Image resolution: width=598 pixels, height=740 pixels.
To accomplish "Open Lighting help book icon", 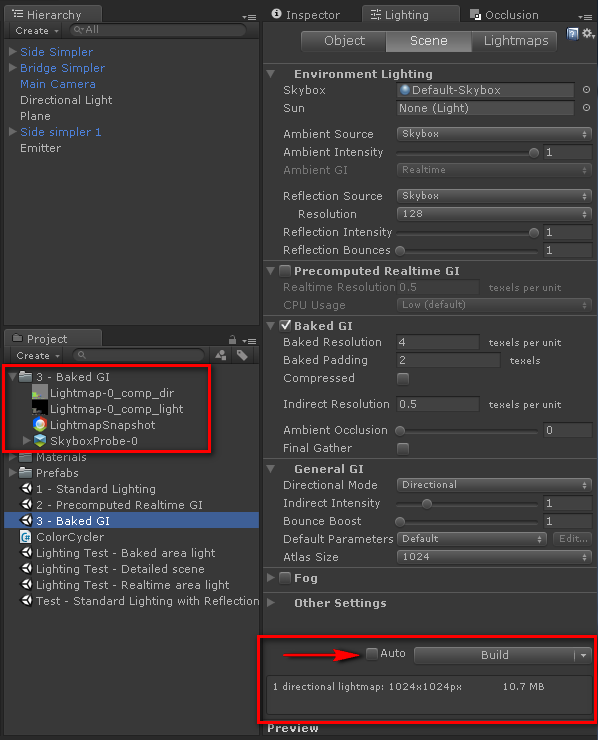I will tap(573, 34).
